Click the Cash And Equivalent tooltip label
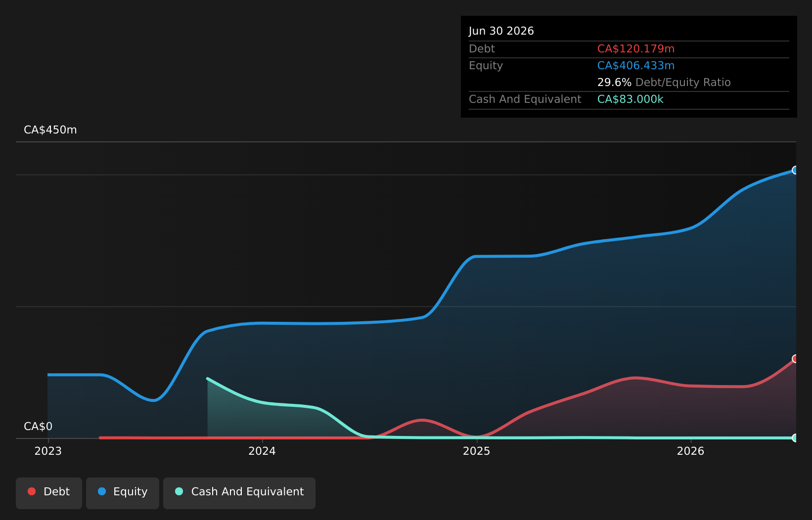Image resolution: width=812 pixels, height=520 pixels. (x=525, y=99)
